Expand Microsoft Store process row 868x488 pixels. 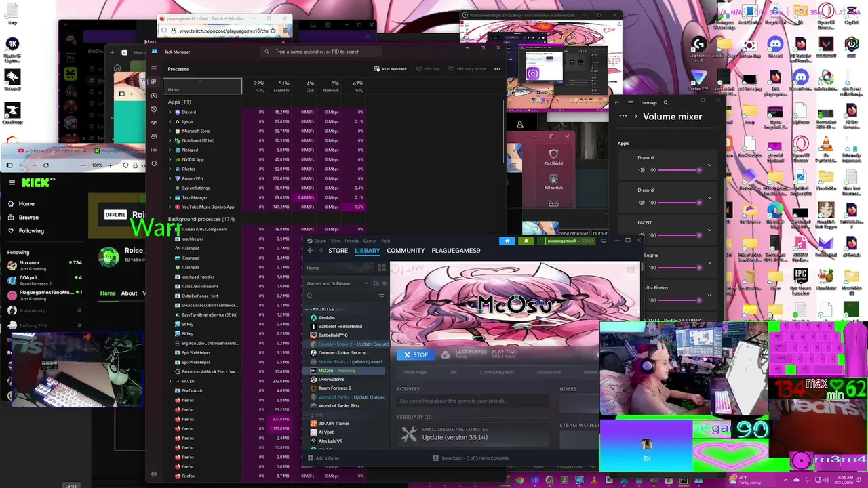[x=170, y=131]
